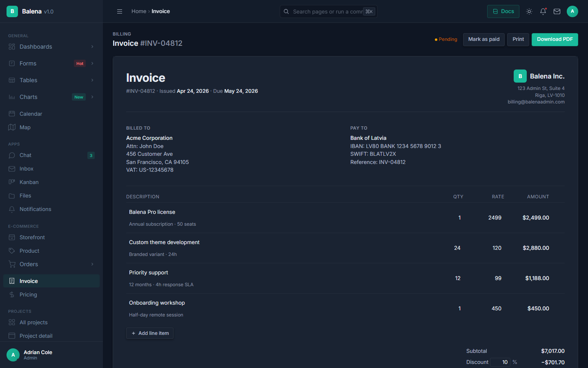Click the Forms sidebar icon
The width and height of the screenshot is (588, 368).
[x=12, y=63]
